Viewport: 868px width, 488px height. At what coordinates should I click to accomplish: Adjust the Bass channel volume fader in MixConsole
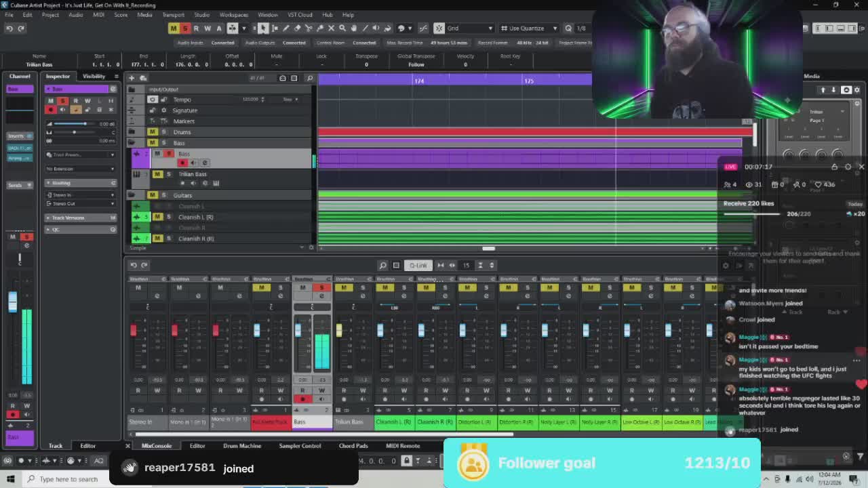click(x=298, y=330)
